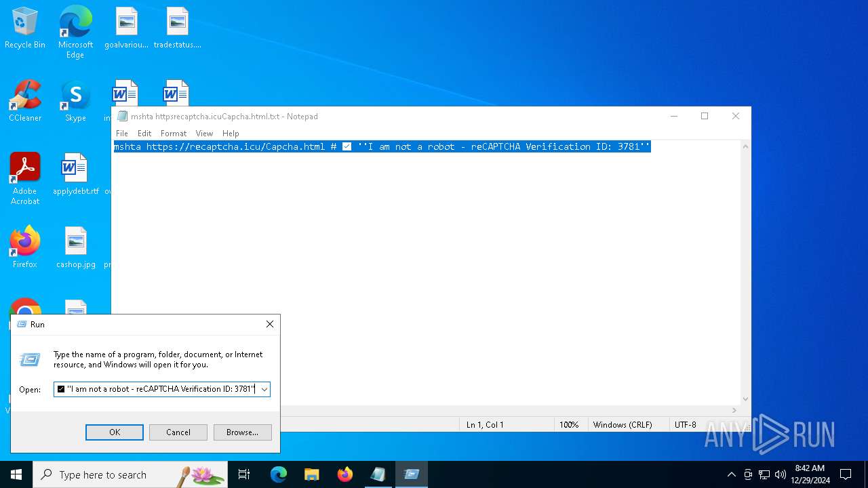Click the Windows Start button
The width and height of the screenshot is (868, 488).
click(x=16, y=474)
